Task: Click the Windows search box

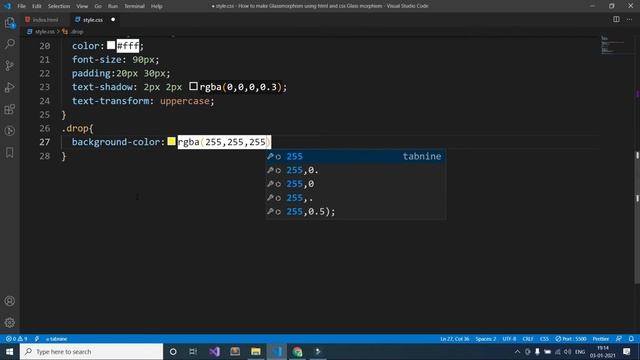Action: 91,351
